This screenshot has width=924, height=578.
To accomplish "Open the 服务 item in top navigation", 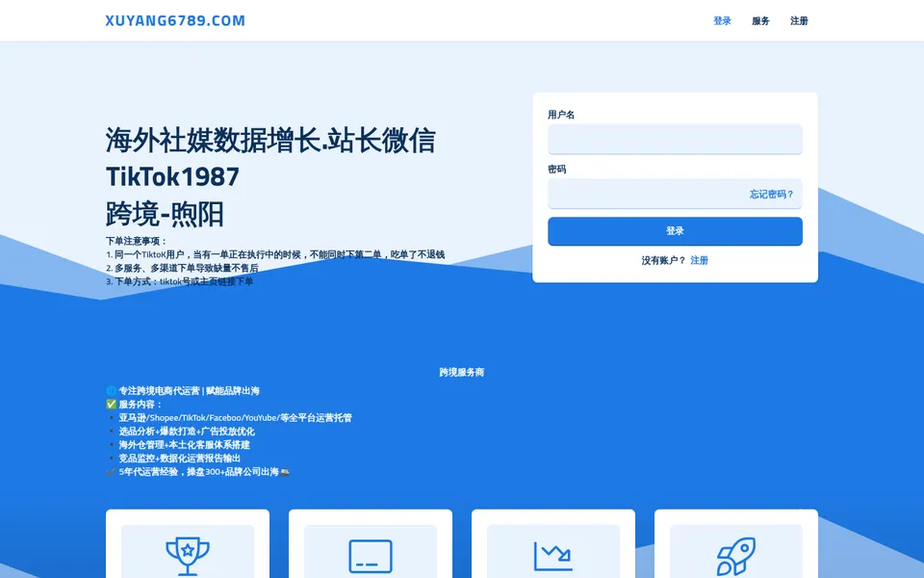I will (760, 20).
